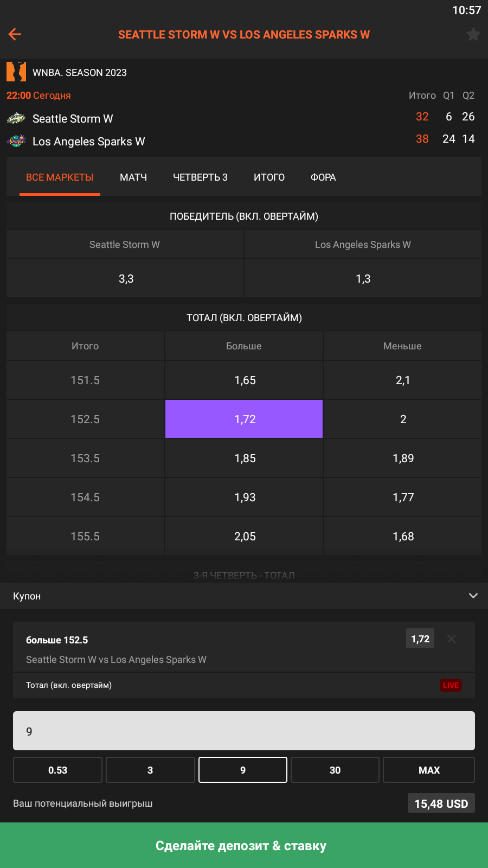Set stake to MAX
This screenshot has height=868, width=488.
(429, 770)
